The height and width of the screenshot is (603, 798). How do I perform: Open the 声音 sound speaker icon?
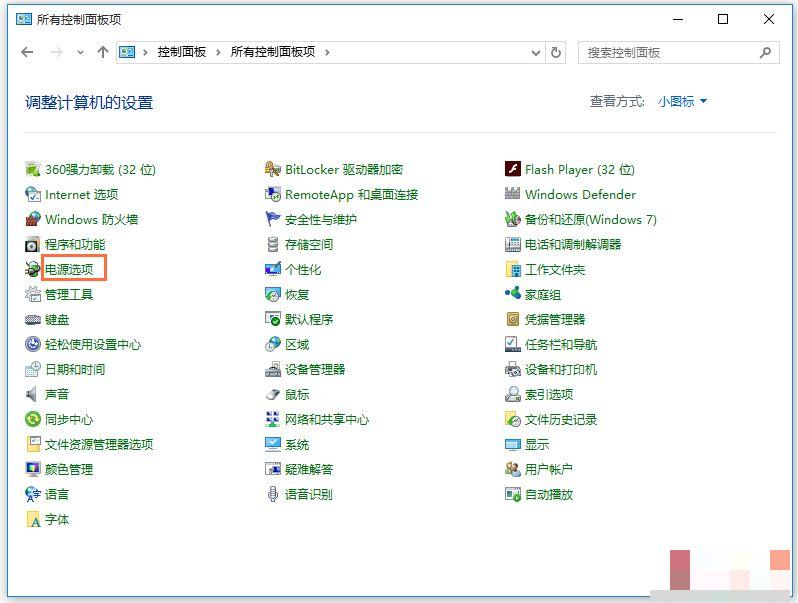click(x=33, y=394)
